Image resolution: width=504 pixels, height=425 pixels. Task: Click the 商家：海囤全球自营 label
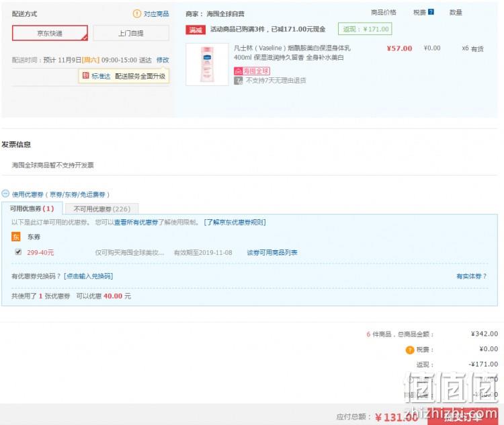[215, 14]
